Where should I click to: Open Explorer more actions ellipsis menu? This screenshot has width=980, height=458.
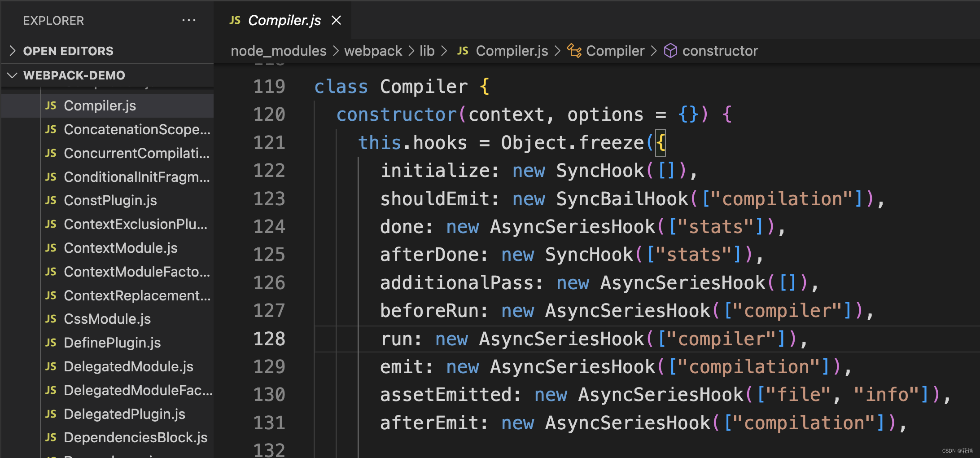point(188,20)
